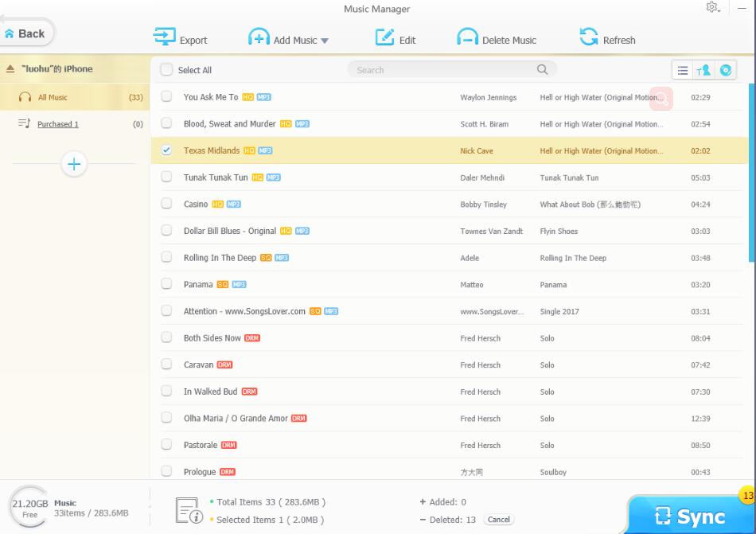Click the search magnifier icon
Viewport: 756px width, 534px height.
[543, 70]
